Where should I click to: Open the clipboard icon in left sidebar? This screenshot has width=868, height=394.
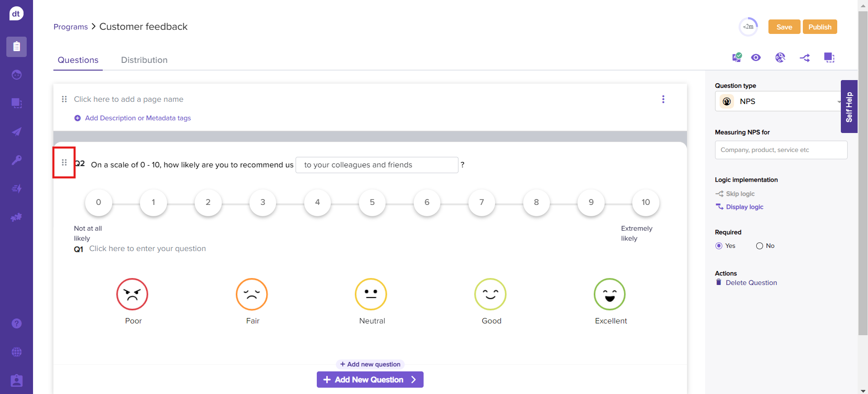[x=17, y=47]
